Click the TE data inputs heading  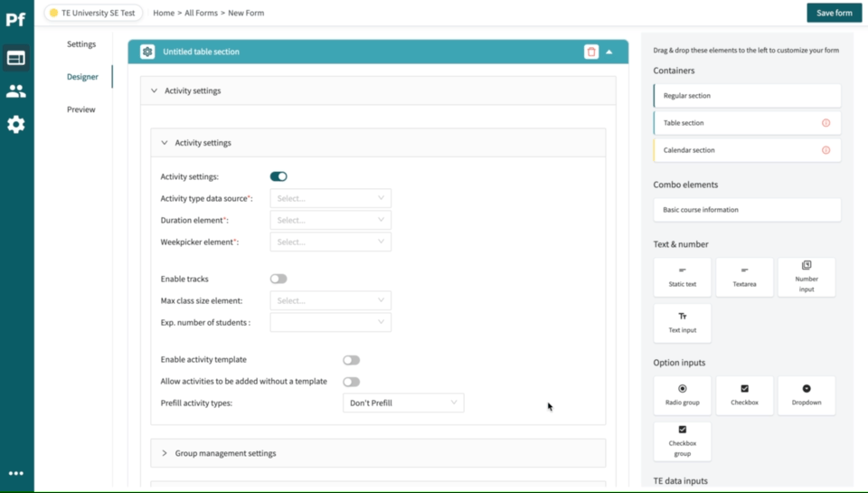680,481
